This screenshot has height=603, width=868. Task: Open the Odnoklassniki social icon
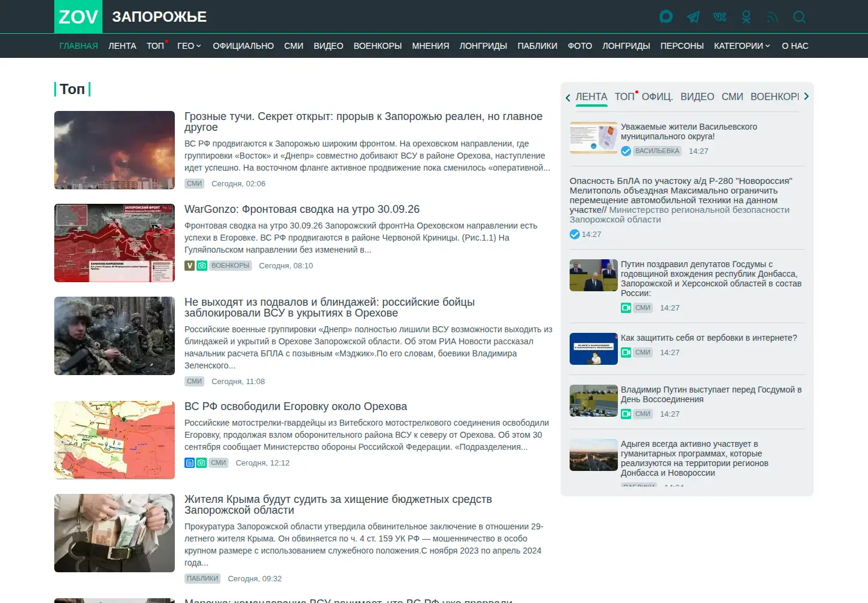(746, 17)
